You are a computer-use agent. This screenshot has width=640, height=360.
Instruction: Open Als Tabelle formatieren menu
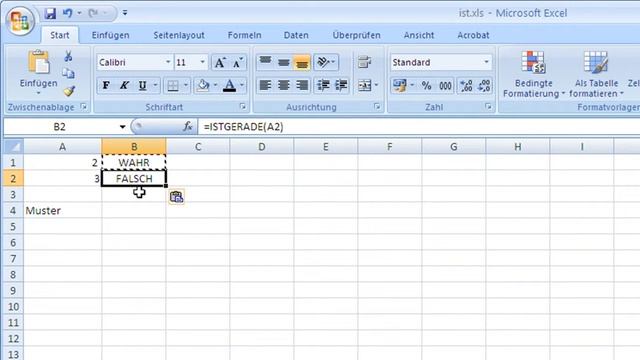(x=596, y=74)
